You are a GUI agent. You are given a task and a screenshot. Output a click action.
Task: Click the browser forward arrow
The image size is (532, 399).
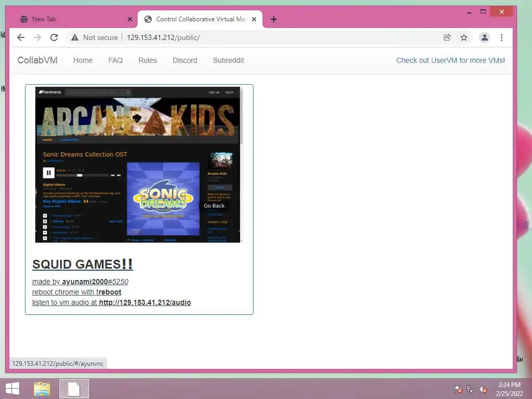pyautogui.click(x=37, y=37)
